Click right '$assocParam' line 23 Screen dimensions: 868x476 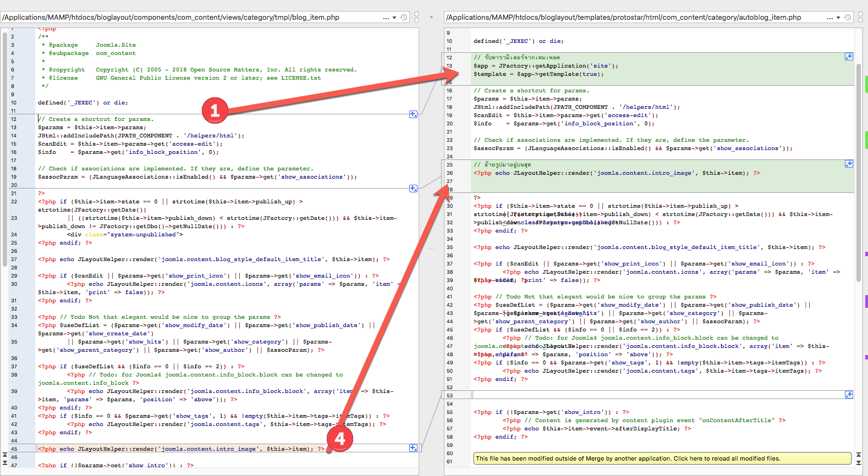633,148
